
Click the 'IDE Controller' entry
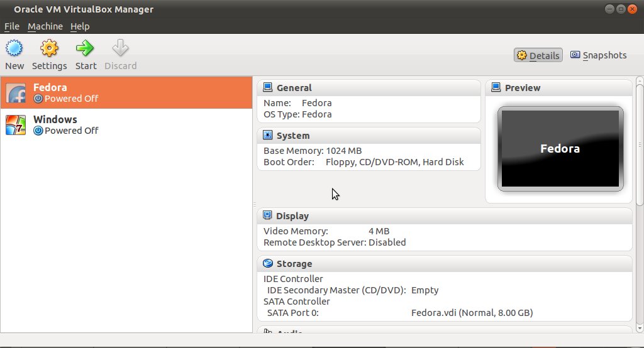point(293,279)
